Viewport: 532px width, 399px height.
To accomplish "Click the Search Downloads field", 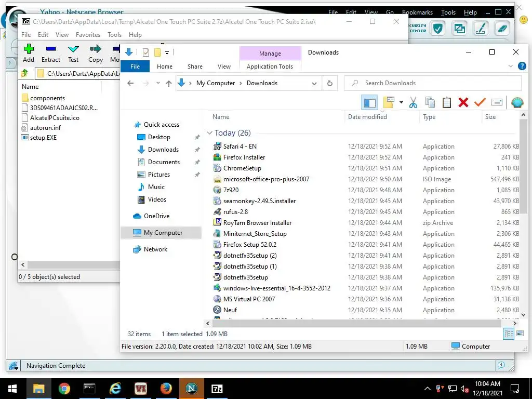I will pyautogui.click(x=433, y=83).
